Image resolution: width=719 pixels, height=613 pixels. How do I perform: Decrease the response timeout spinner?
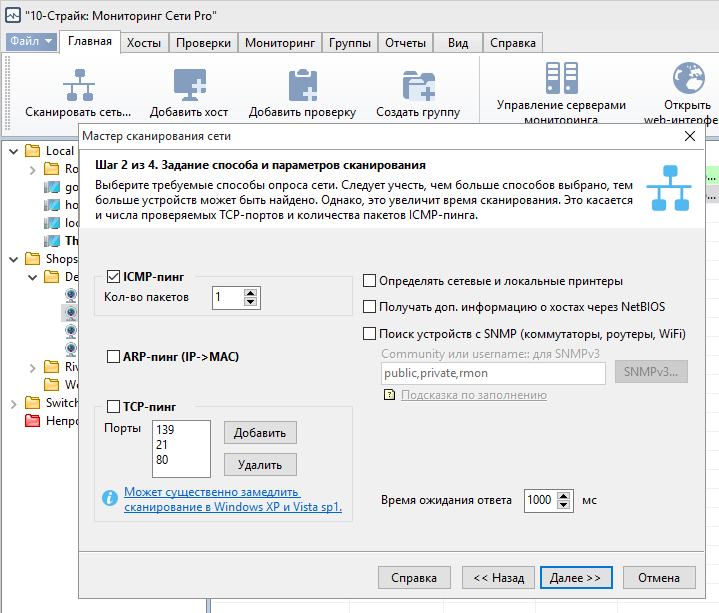click(564, 505)
